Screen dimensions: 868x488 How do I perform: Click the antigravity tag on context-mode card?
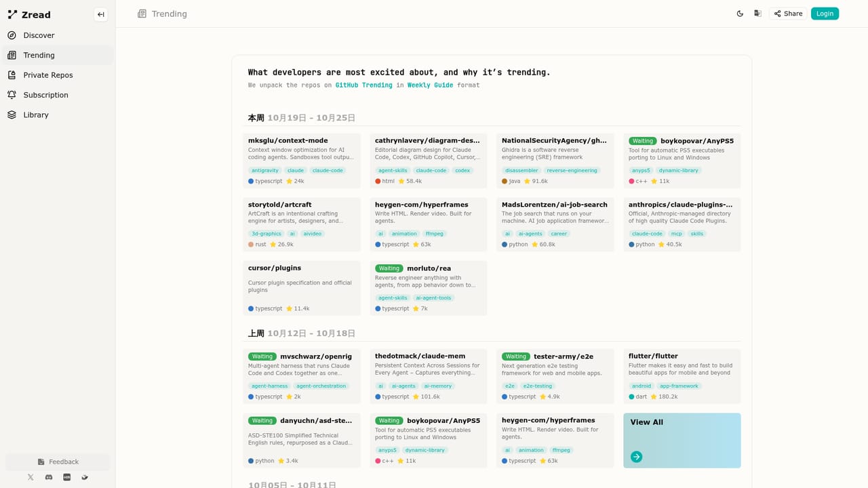coord(264,171)
